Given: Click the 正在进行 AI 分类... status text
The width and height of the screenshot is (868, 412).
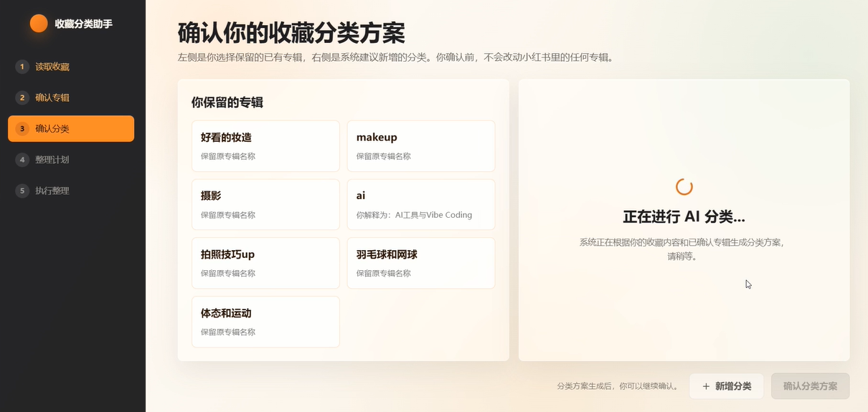Looking at the screenshot, I should pos(684,216).
